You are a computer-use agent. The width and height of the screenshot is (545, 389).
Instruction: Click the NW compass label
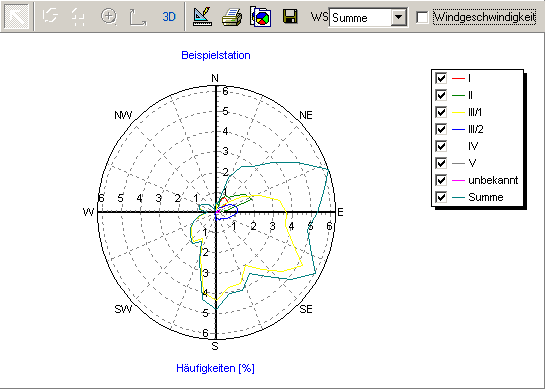[x=123, y=115]
